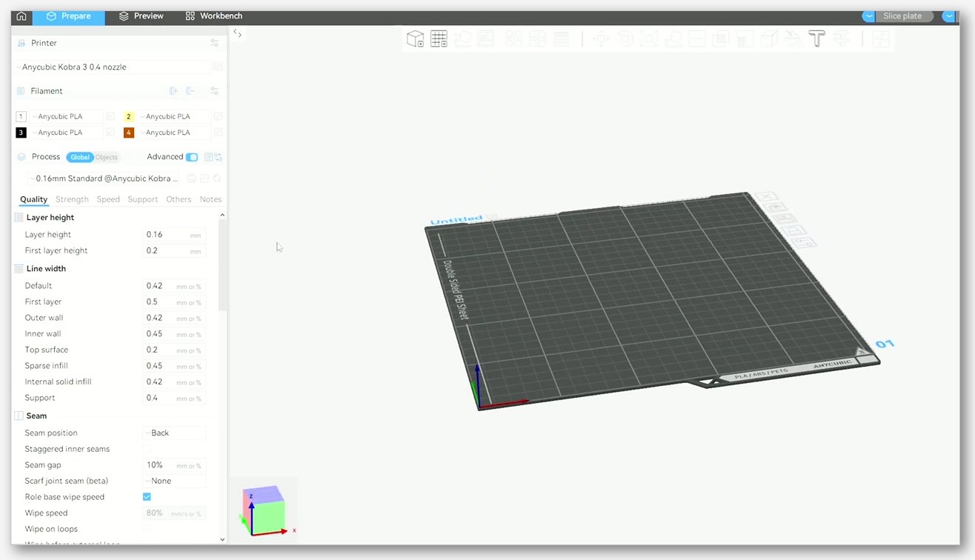Open the Notes settings tab

210,199
